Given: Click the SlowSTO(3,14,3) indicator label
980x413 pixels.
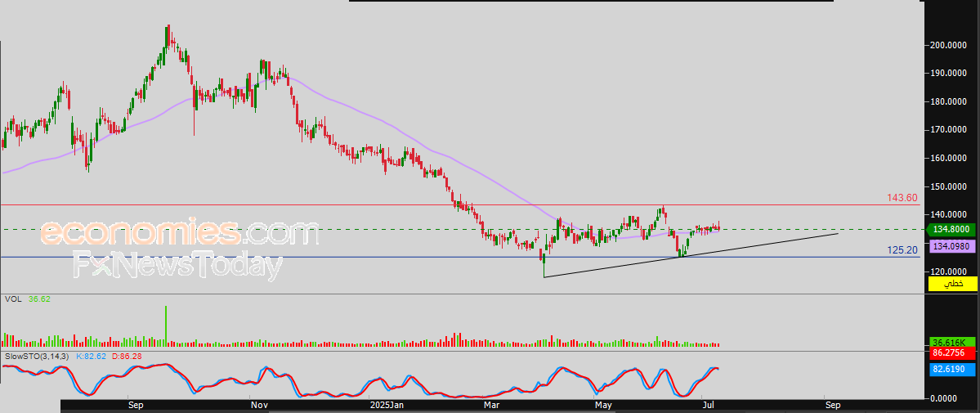Looking at the screenshot, I should pyautogui.click(x=38, y=356).
